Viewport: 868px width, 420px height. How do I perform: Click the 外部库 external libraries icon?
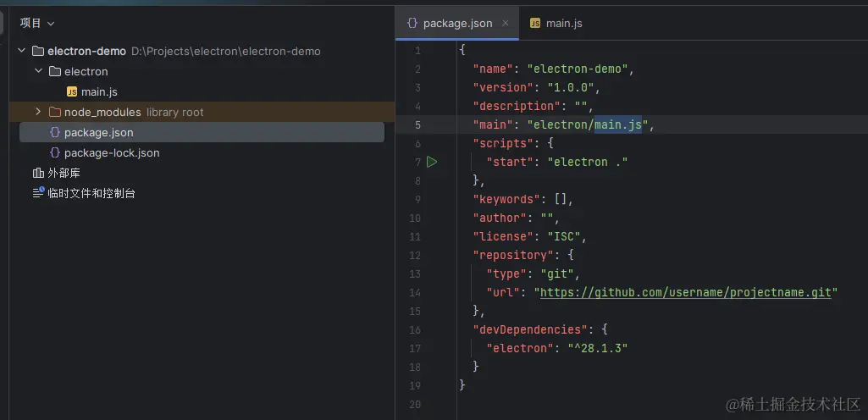pos(38,173)
